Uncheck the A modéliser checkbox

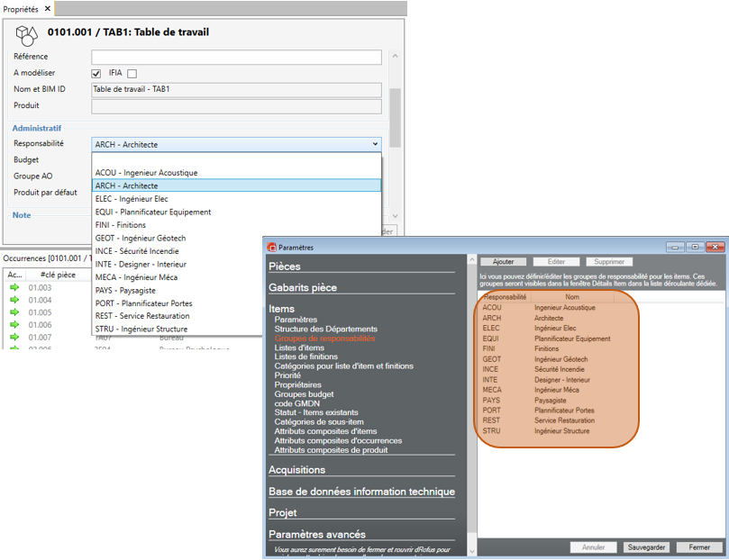(x=96, y=74)
